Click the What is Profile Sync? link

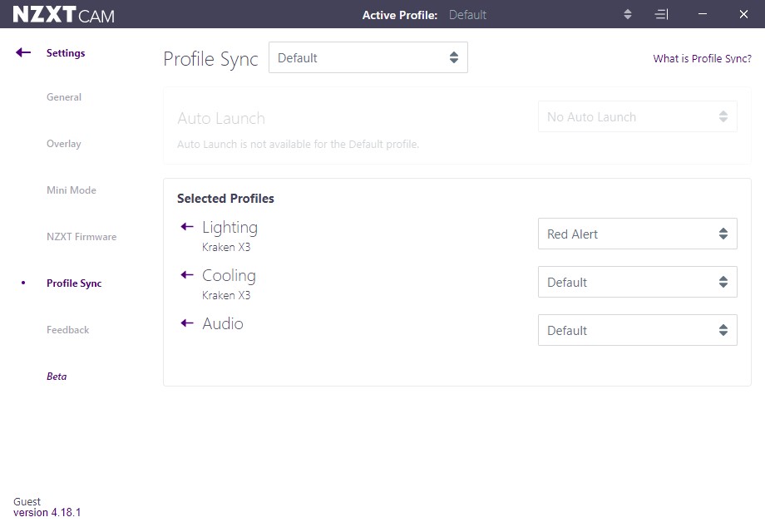point(702,58)
